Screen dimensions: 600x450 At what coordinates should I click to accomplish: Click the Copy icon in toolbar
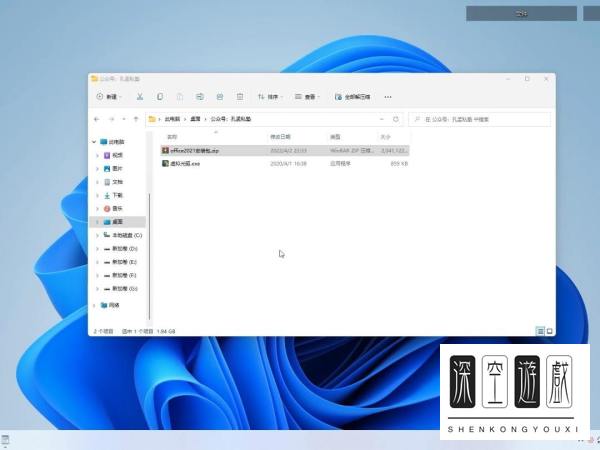coord(160,97)
